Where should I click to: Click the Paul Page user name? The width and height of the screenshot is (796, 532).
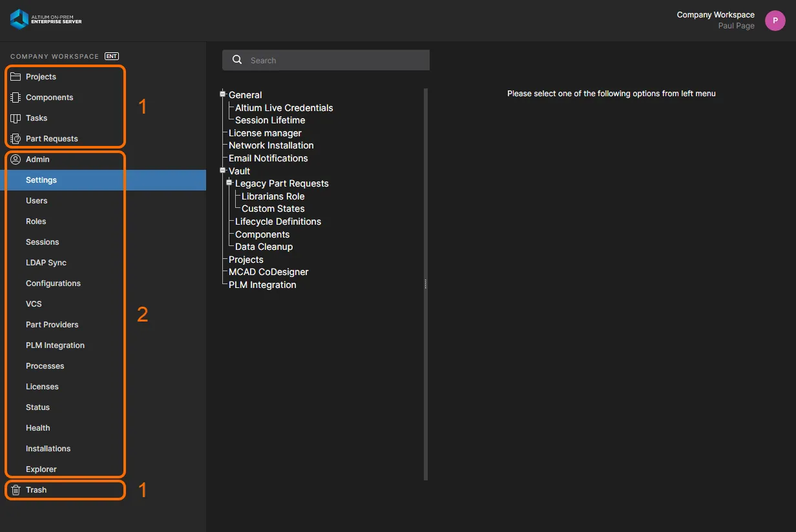pyautogui.click(x=737, y=26)
